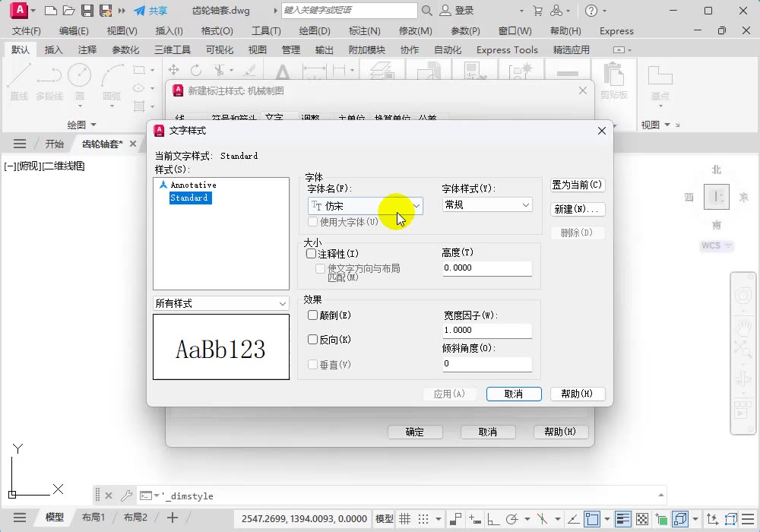This screenshot has height=532, width=760.
Task: Switch to the 布局1 layout tab
Action: click(93, 518)
